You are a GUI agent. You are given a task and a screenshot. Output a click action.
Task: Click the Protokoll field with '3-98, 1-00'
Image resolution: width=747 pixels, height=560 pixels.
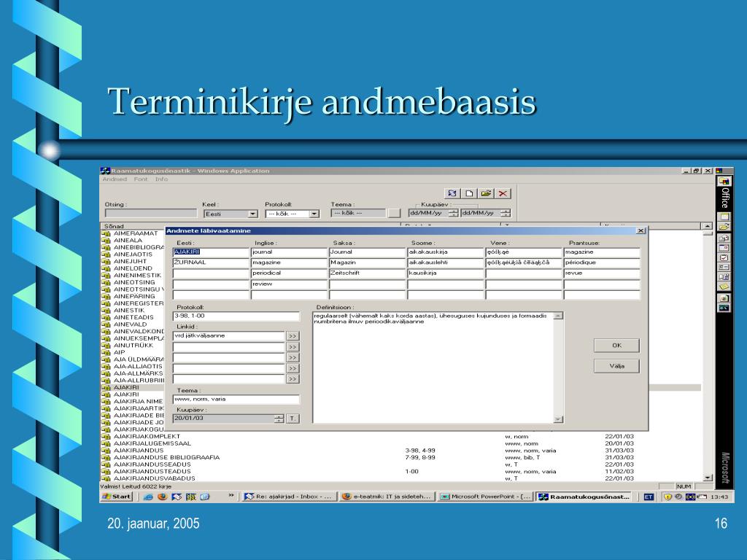(x=236, y=316)
